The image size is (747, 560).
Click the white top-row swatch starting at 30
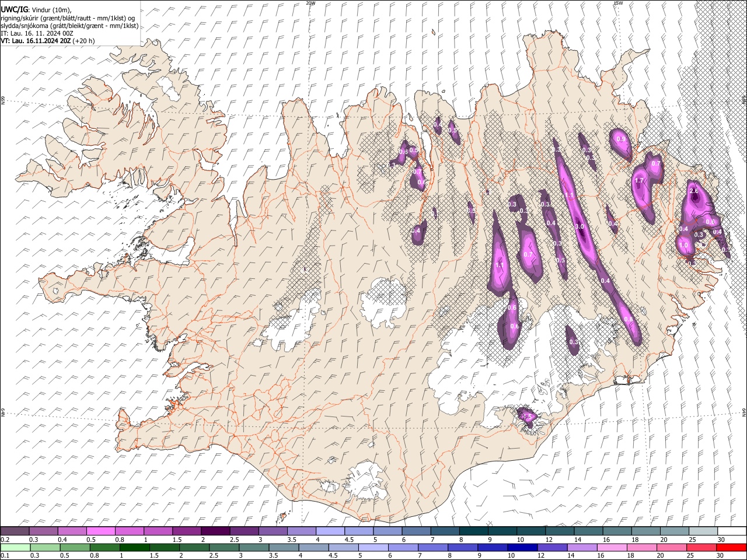point(732,531)
